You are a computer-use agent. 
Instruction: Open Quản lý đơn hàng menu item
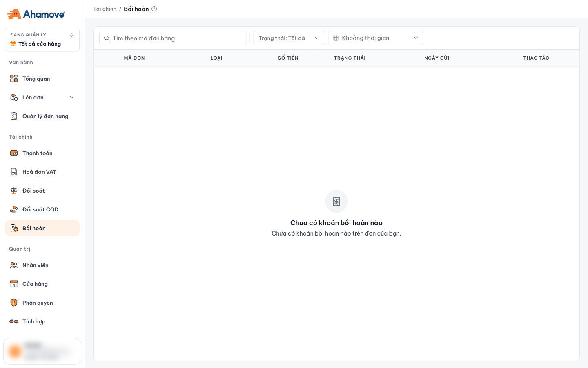(x=42, y=116)
